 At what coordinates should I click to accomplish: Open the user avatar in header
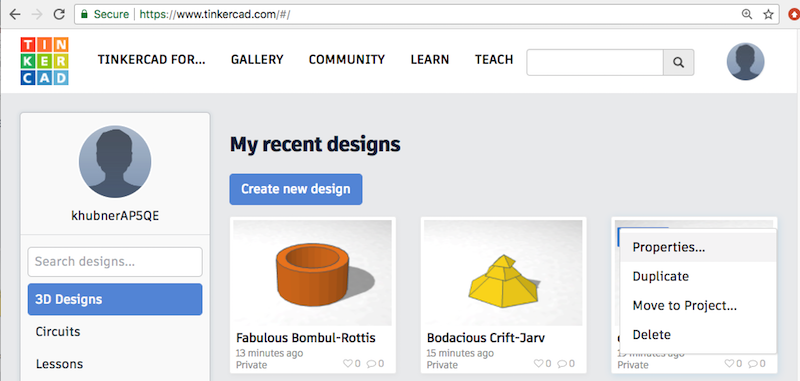[745, 61]
